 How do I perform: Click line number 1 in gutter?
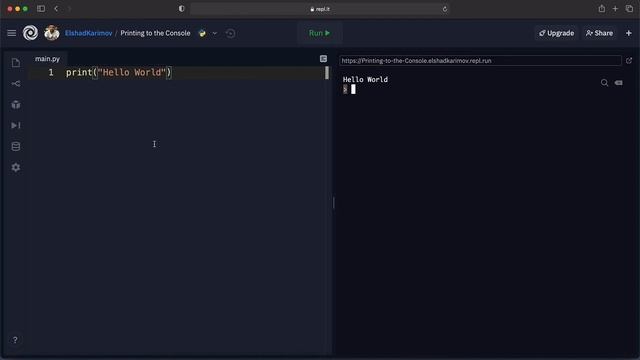click(51, 73)
